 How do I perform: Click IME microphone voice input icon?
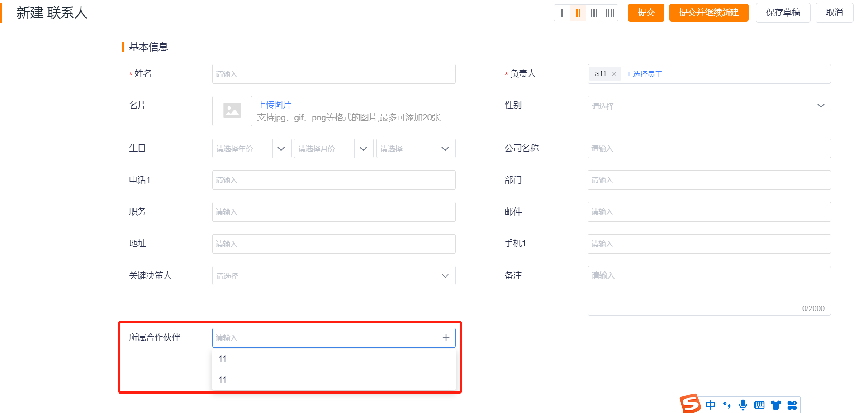point(743,405)
